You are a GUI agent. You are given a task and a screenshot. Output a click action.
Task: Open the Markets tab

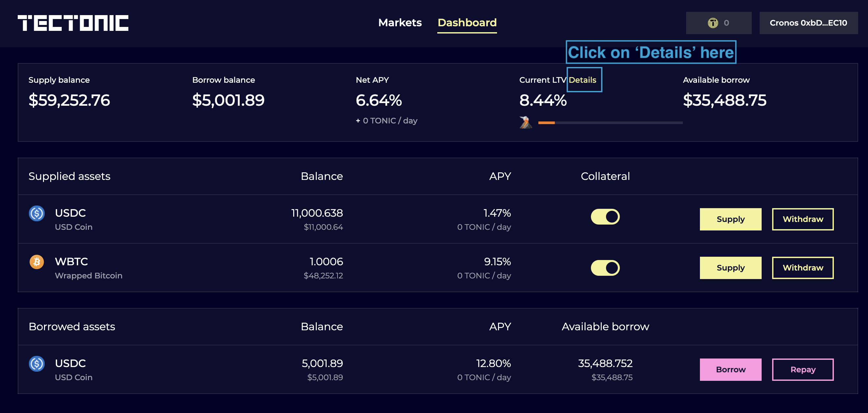[400, 23]
